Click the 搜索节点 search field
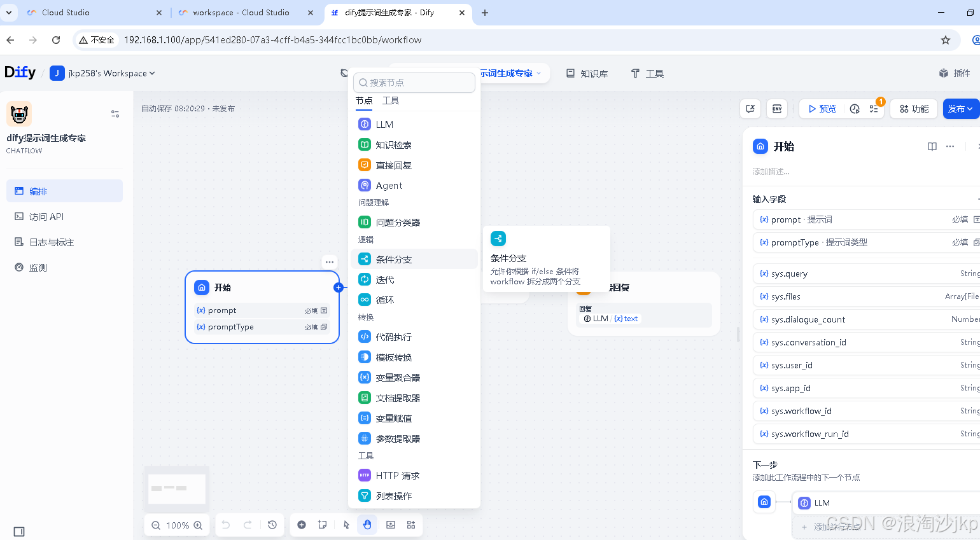Viewport: 980px width, 540px height. [414, 83]
